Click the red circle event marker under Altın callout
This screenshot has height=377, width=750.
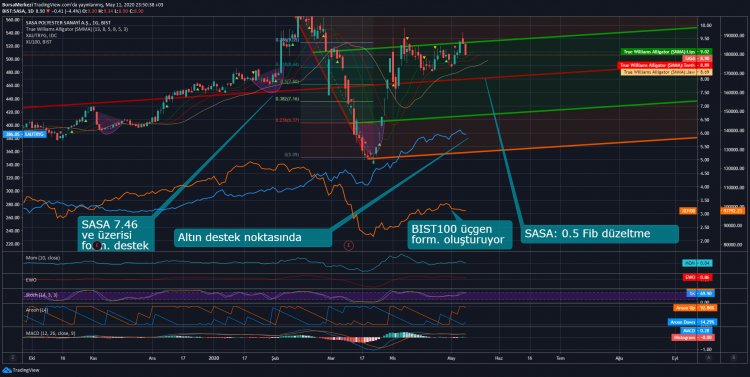pos(349,245)
